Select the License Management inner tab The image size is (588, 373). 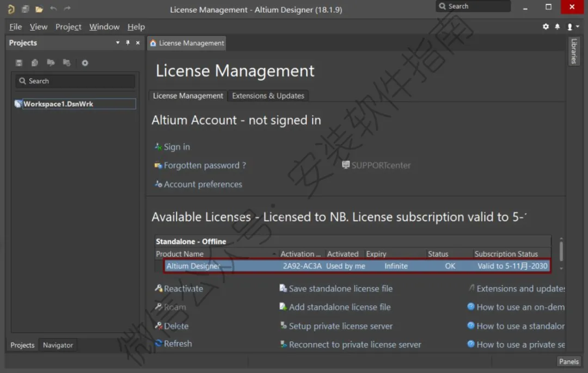coord(188,96)
